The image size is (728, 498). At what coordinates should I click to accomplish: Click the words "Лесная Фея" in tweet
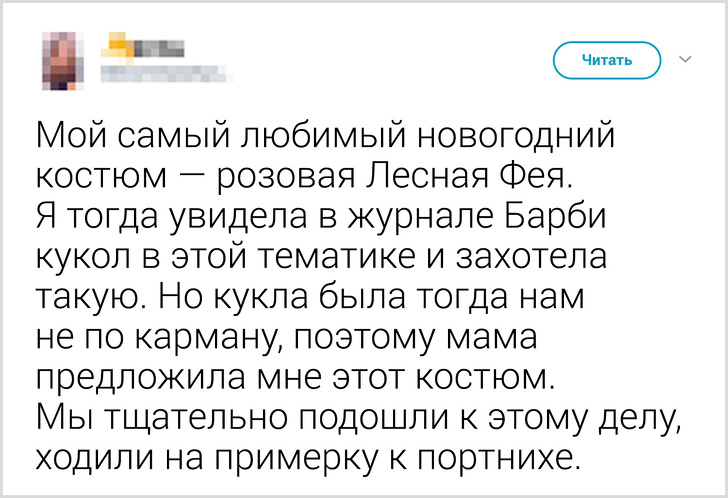click(495, 178)
